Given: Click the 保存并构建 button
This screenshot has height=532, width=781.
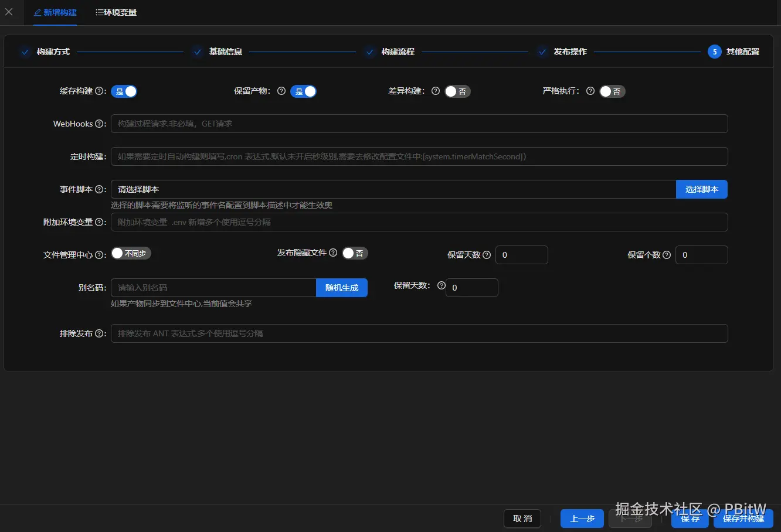Looking at the screenshot, I should (x=743, y=519).
